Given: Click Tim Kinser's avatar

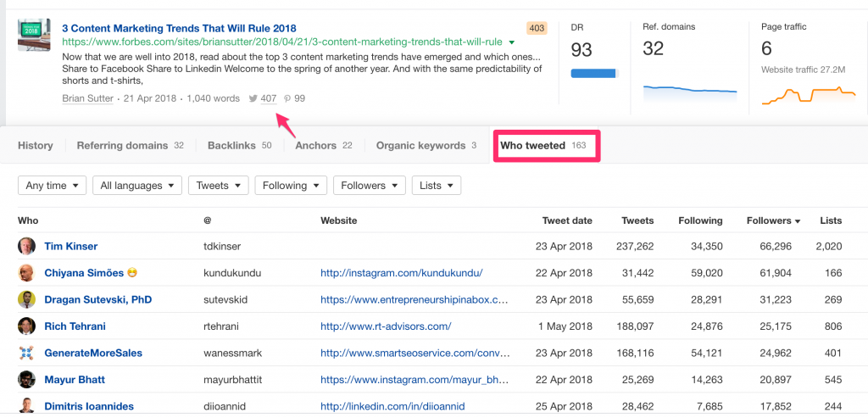Looking at the screenshot, I should [26, 247].
